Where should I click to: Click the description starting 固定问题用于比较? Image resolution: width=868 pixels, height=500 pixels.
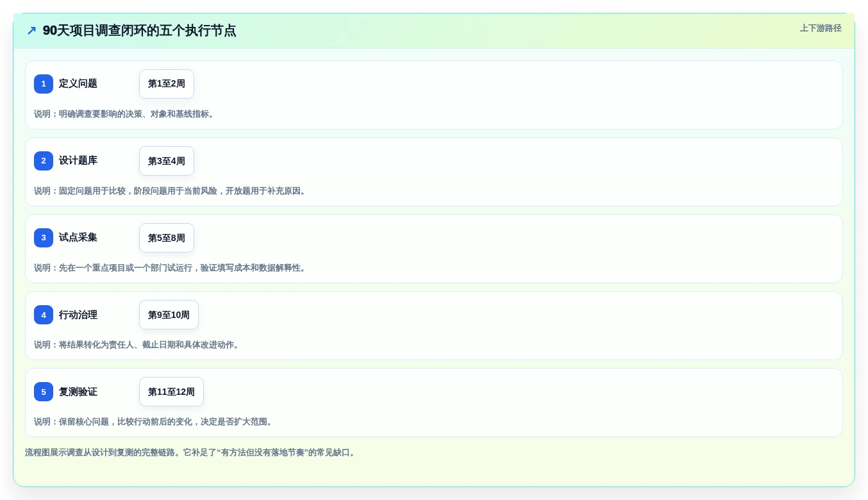tap(172, 191)
